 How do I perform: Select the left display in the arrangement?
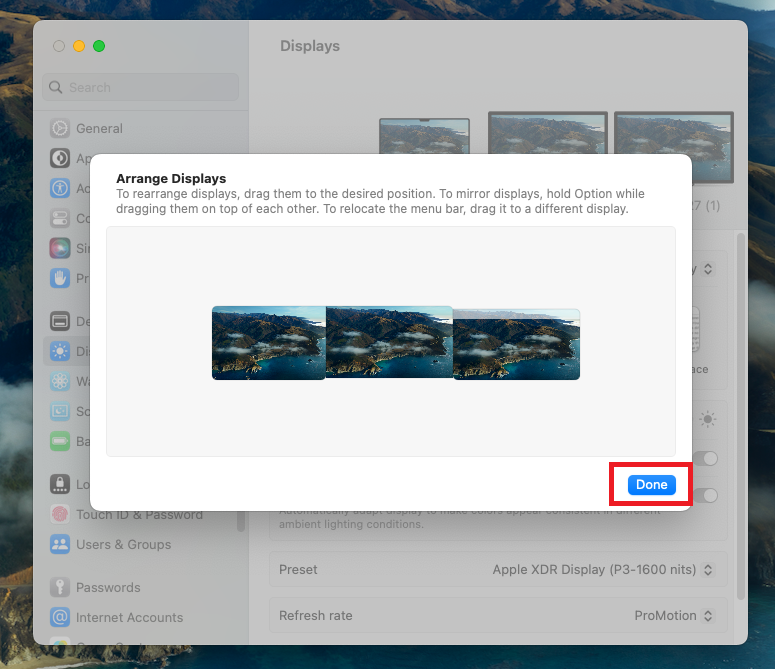[x=268, y=343]
